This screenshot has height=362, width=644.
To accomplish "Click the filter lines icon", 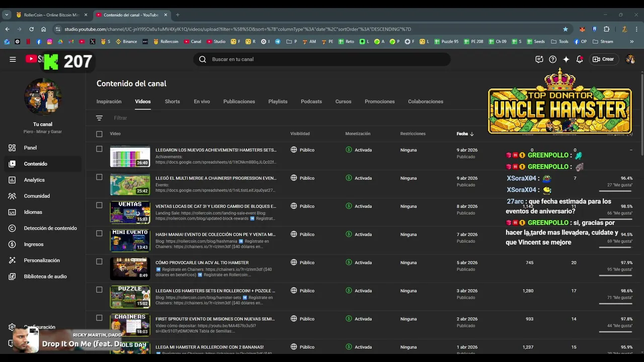I will pos(99,118).
